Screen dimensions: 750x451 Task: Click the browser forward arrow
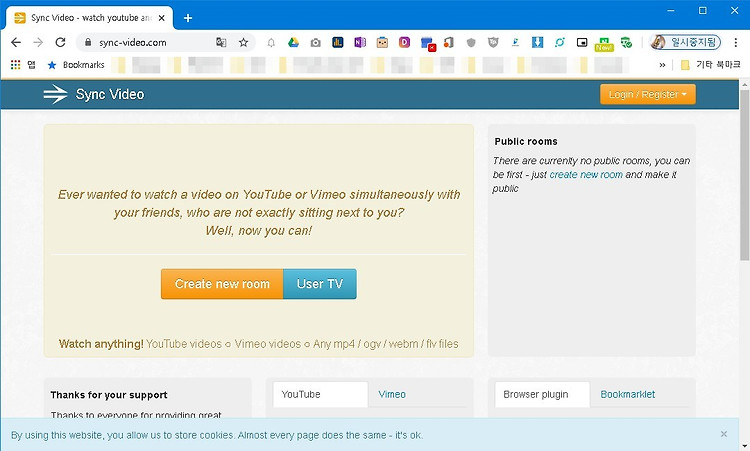38,43
